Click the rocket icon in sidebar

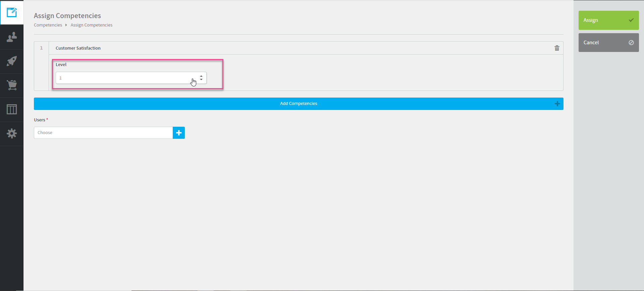[12, 61]
